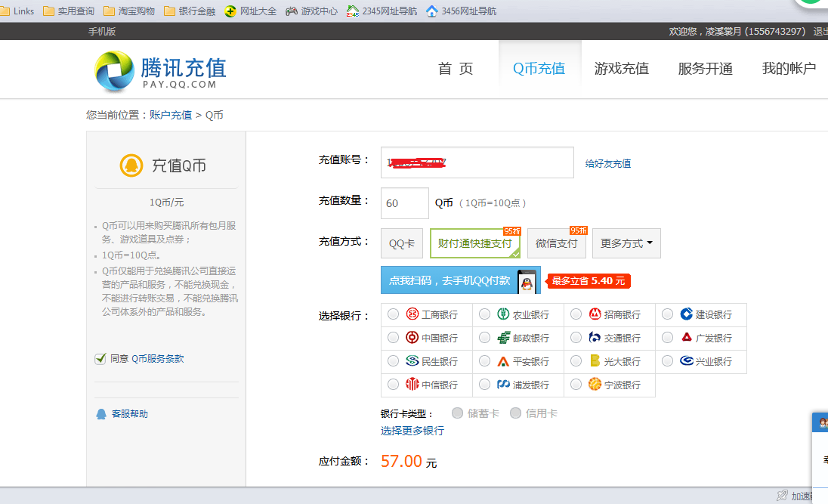
Task: Click 点我扫码，去手机QQ付款 button
Action: tap(461, 280)
